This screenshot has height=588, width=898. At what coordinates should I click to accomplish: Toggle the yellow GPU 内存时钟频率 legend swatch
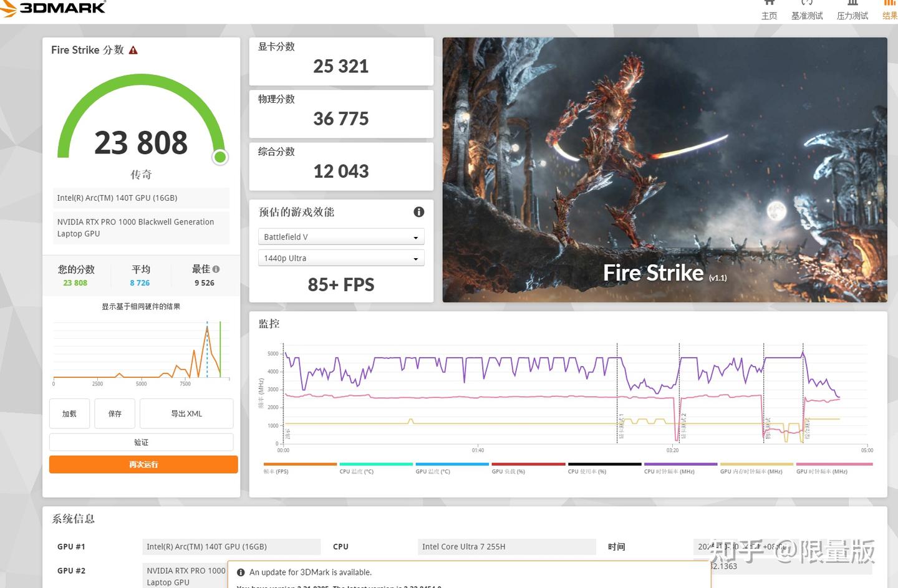pos(756,465)
